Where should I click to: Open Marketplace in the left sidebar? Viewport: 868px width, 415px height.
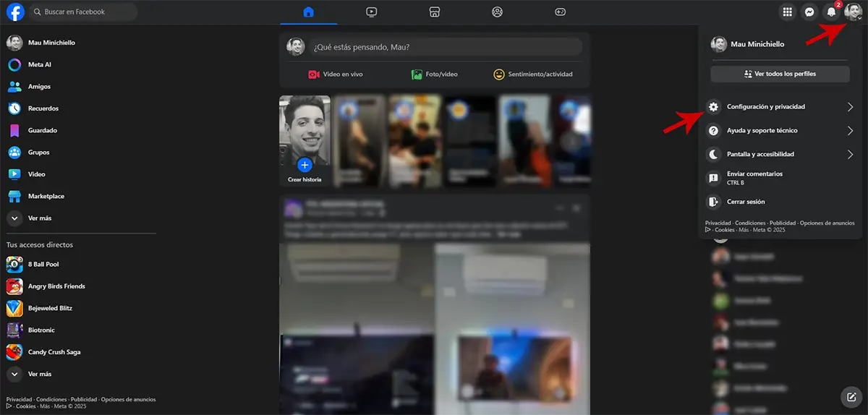(46, 197)
